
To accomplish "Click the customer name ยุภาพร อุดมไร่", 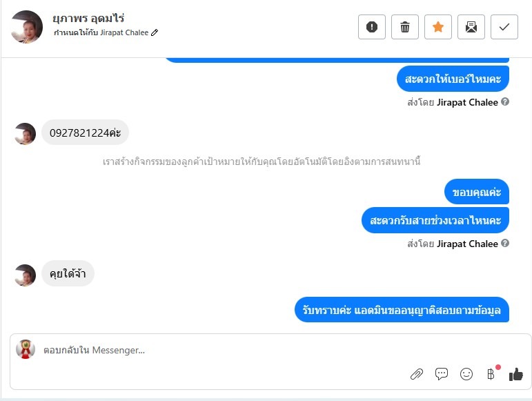I will (88, 19).
